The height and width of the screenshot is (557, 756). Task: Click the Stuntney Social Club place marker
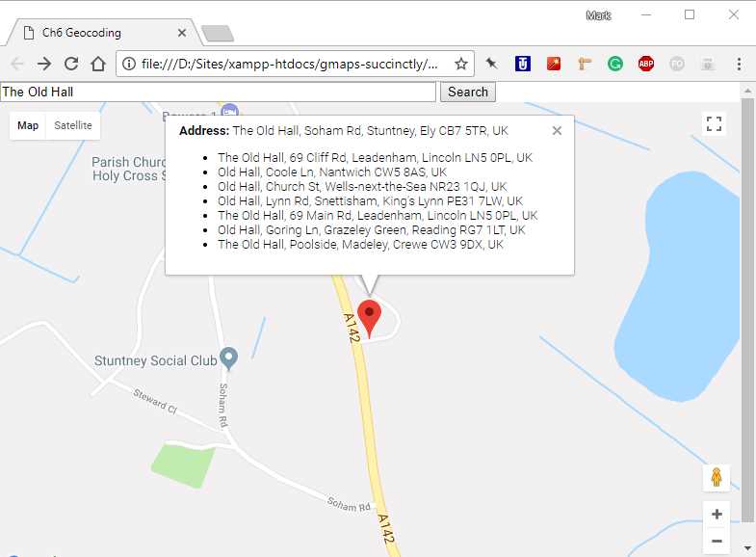tap(228, 358)
